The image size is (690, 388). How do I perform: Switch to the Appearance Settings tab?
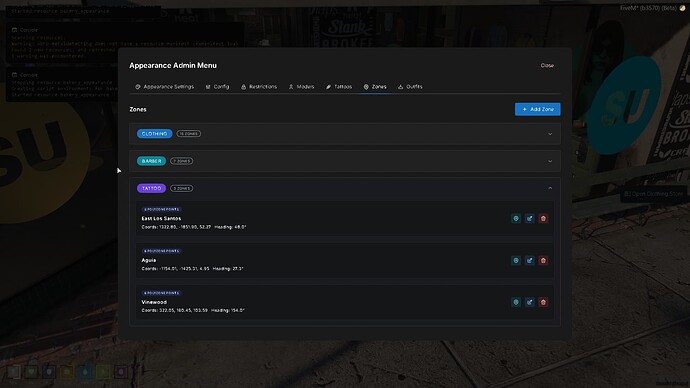coord(164,87)
